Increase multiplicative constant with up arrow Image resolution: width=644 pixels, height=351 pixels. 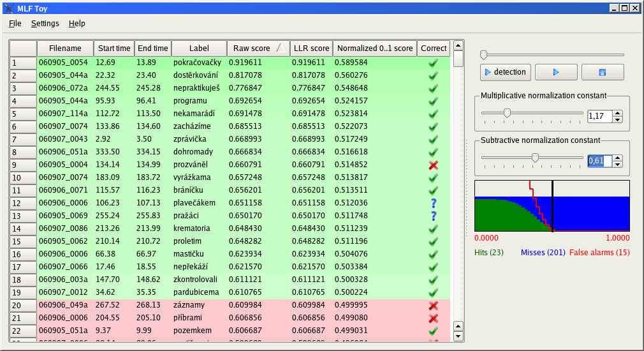(x=617, y=113)
